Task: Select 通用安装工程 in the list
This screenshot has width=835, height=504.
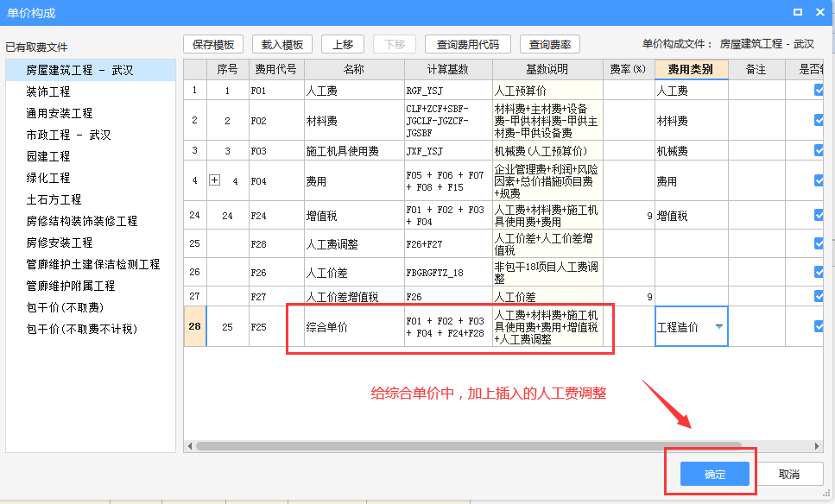Action: pyautogui.click(x=91, y=113)
